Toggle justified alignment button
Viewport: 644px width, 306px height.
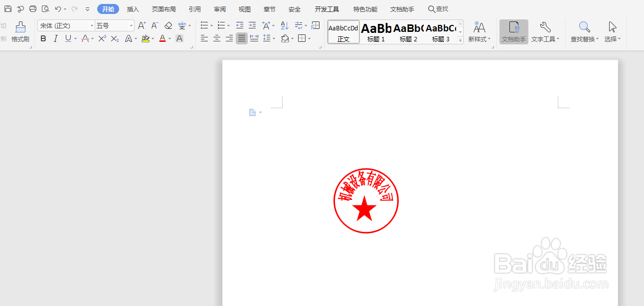click(242, 38)
